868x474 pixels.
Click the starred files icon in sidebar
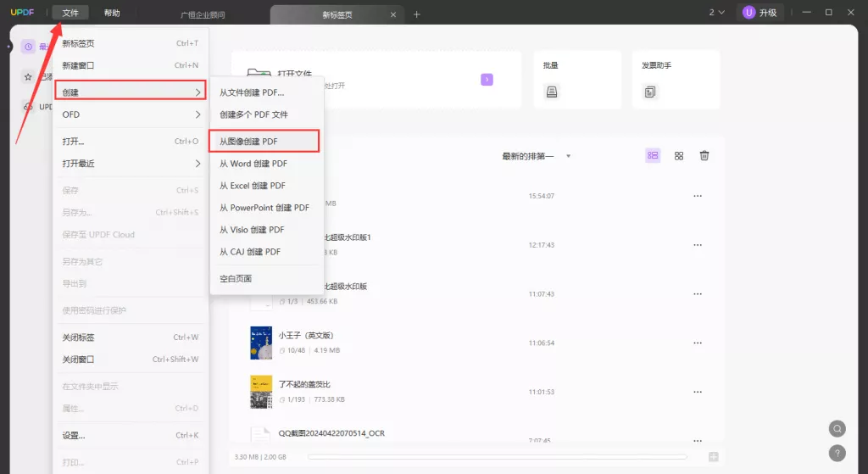coord(28,77)
